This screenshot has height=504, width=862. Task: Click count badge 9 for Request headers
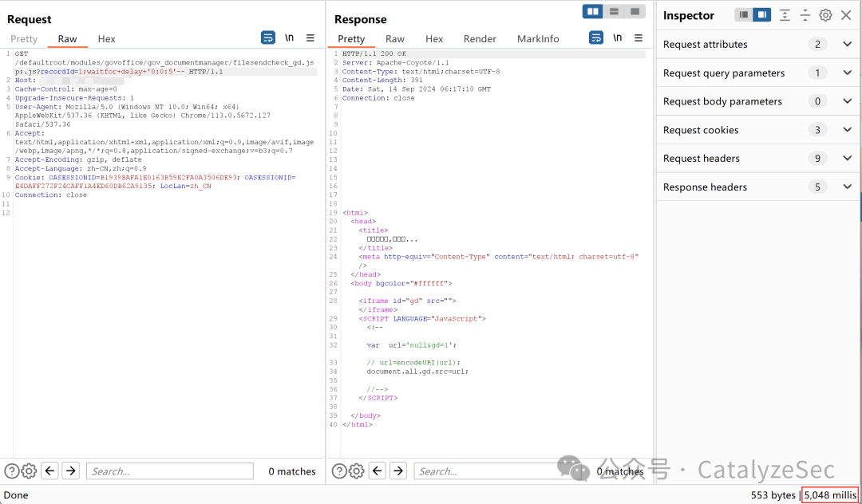(817, 158)
